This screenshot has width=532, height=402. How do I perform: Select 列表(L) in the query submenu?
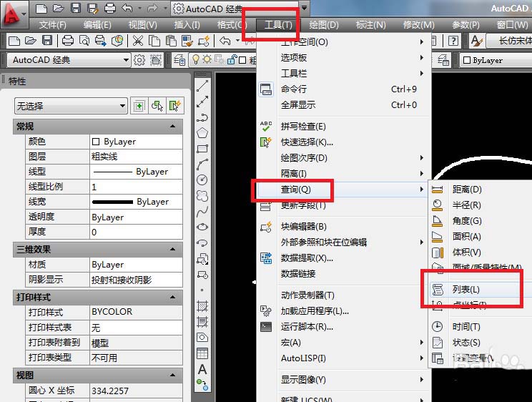[481, 289]
